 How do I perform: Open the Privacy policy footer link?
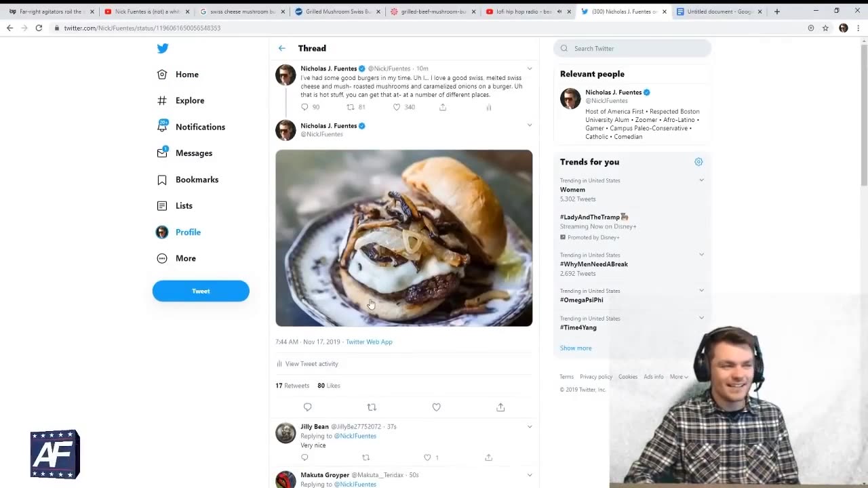pyautogui.click(x=596, y=377)
